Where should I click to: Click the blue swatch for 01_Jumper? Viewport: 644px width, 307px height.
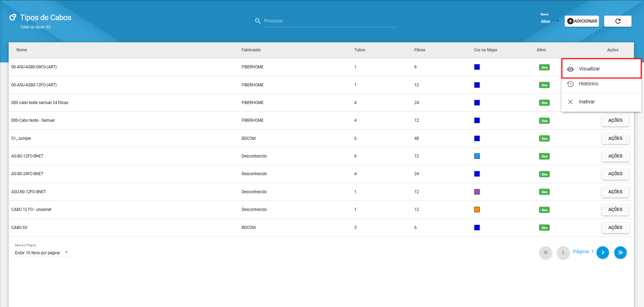click(477, 138)
